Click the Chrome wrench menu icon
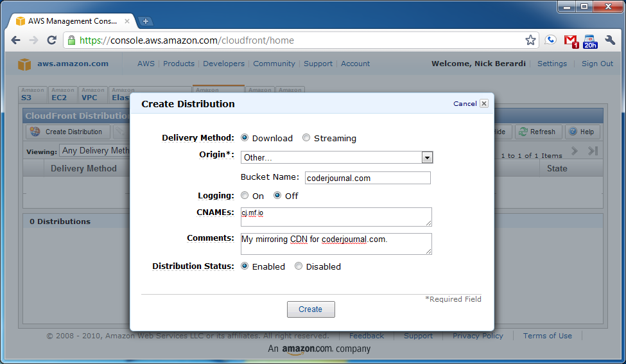The height and width of the screenshot is (364, 626). (610, 40)
